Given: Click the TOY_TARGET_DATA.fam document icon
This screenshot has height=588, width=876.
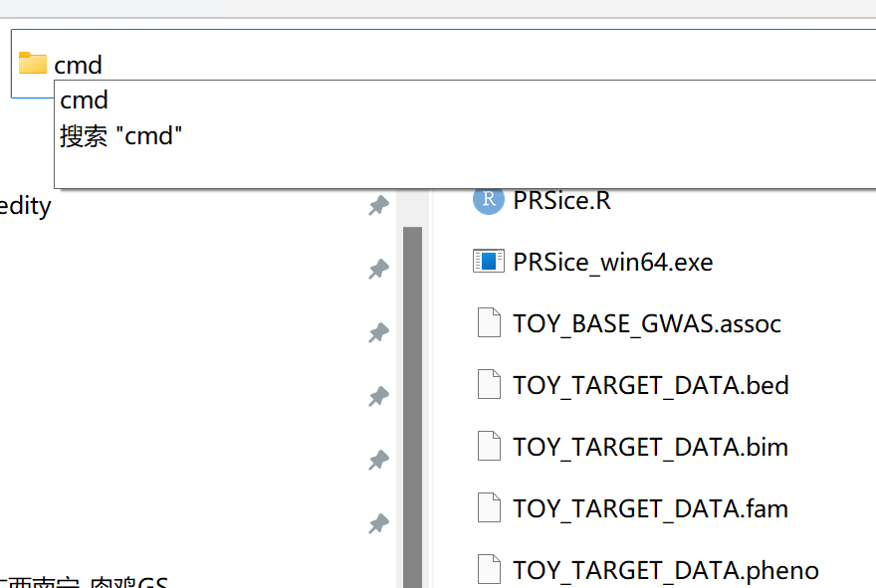Looking at the screenshot, I should point(488,507).
